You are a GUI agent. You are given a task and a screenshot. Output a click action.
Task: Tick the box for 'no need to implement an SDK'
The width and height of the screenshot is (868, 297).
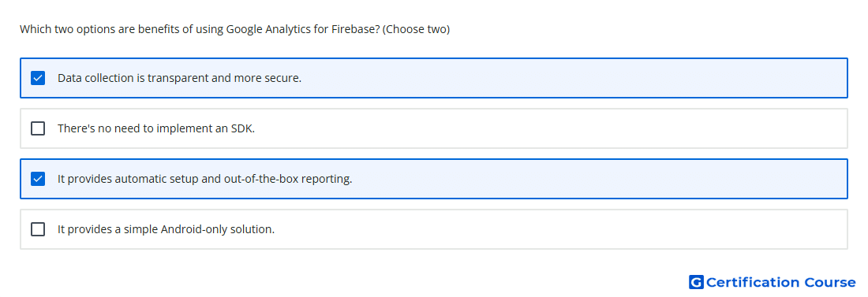[38, 128]
